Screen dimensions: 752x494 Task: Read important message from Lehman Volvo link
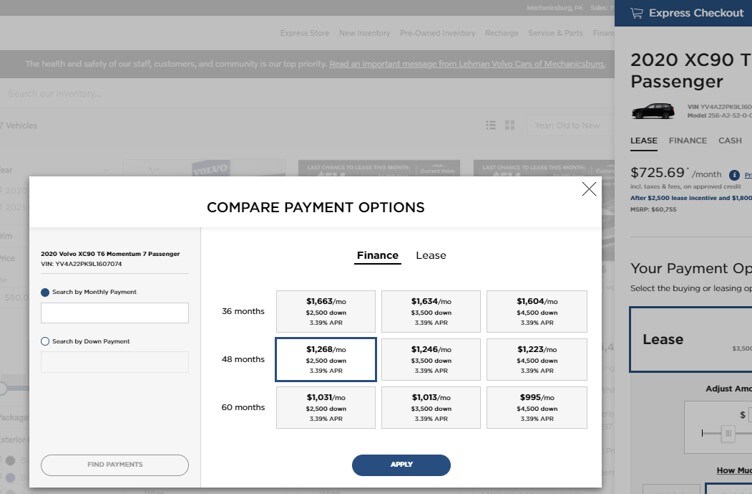467,64
